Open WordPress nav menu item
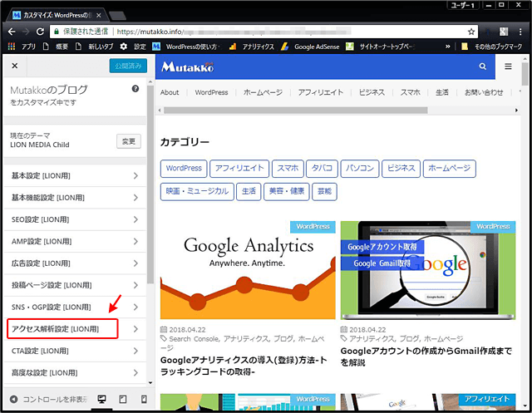Image resolution: width=532 pixels, height=413 pixels. (x=211, y=92)
